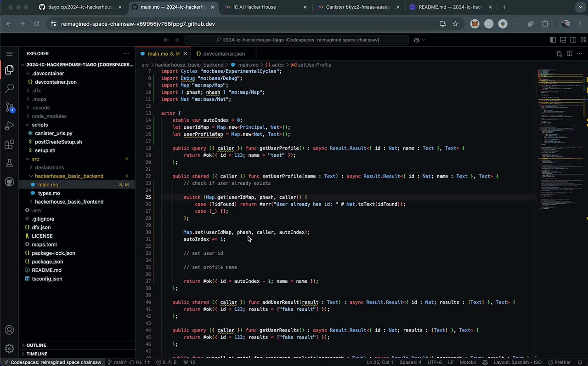Open types.mo file in explorer
Image resolution: width=588 pixels, height=366 pixels.
(49, 193)
